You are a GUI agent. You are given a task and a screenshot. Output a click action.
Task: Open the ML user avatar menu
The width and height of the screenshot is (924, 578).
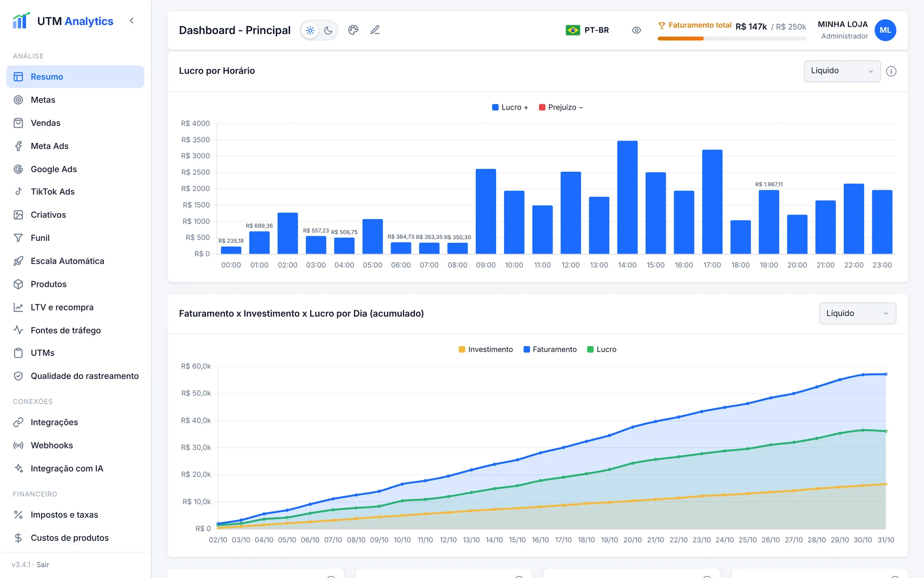pos(885,30)
